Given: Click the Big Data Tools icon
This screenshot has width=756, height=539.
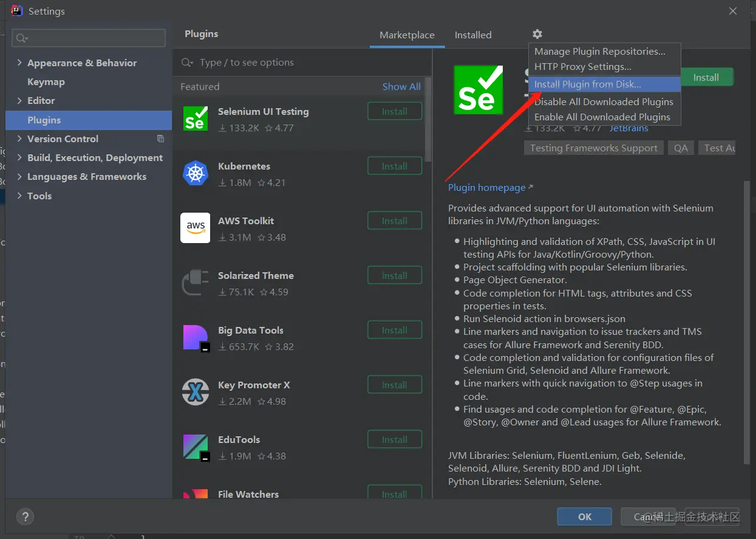Looking at the screenshot, I should click(x=196, y=338).
